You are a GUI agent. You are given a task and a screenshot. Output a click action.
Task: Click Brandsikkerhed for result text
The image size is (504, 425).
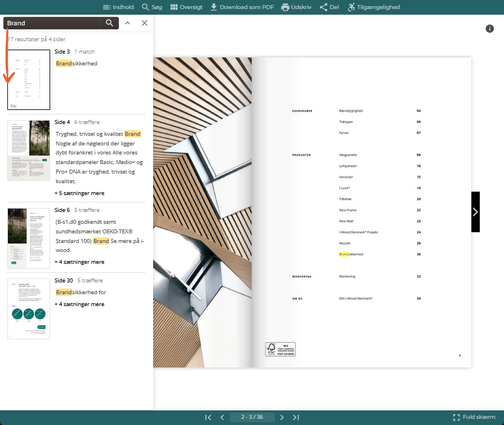[x=81, y=292]
